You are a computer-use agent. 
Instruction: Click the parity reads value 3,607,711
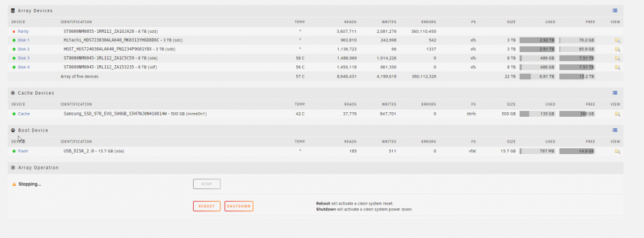[346, 32]
